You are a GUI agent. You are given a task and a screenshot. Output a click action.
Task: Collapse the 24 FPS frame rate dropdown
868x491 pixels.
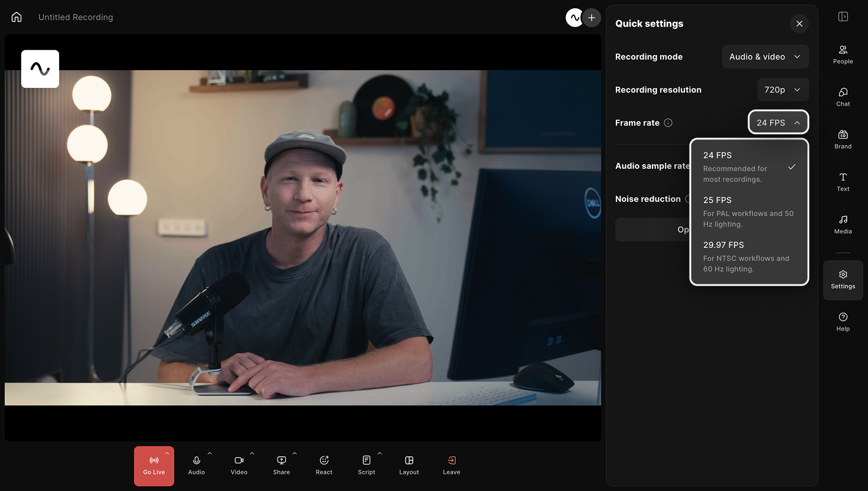(x=778, y=123)
